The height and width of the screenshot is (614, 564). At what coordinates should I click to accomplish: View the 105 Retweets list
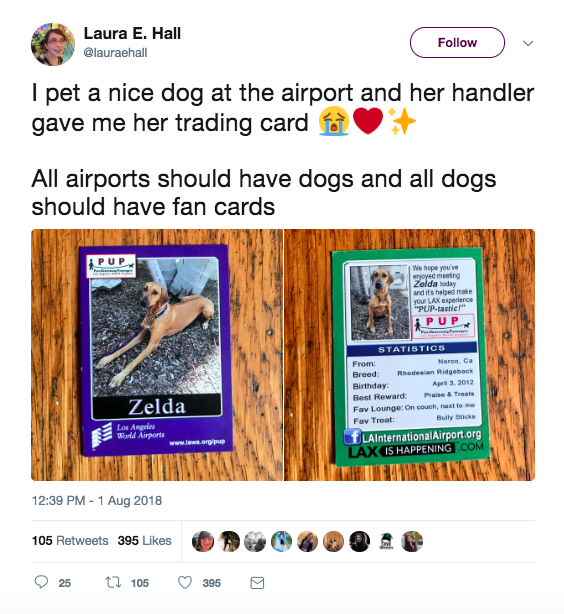70,540
